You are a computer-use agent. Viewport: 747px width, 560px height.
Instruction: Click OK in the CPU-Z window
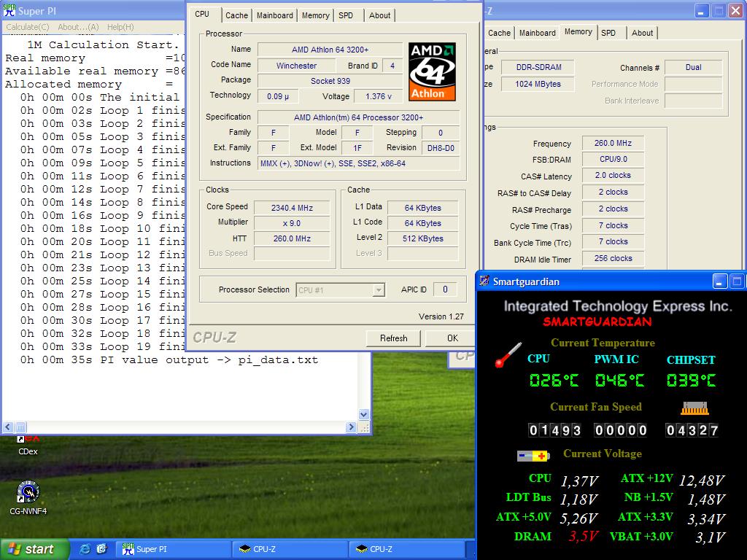(450, 338)
